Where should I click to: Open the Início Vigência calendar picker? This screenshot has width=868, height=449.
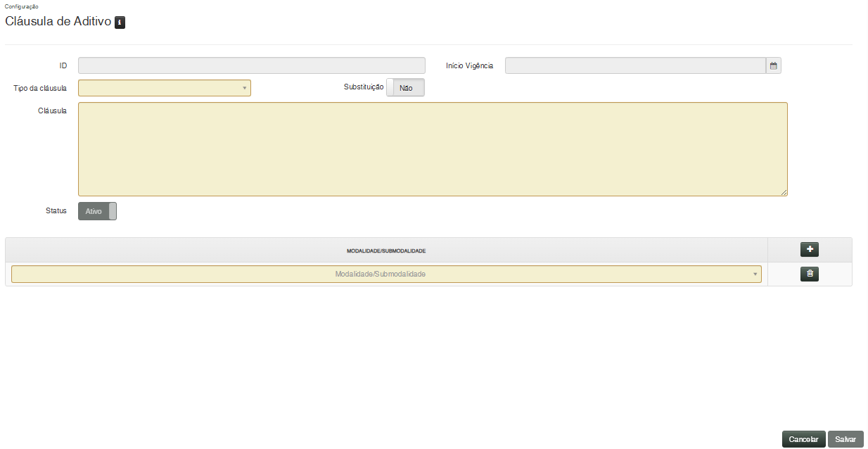pos(774,65)
